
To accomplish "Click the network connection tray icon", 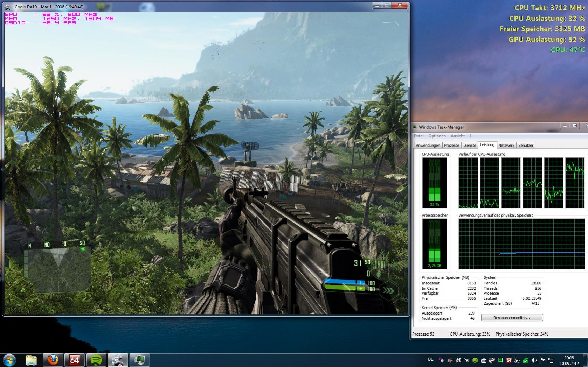I will [x=551, y=360].
